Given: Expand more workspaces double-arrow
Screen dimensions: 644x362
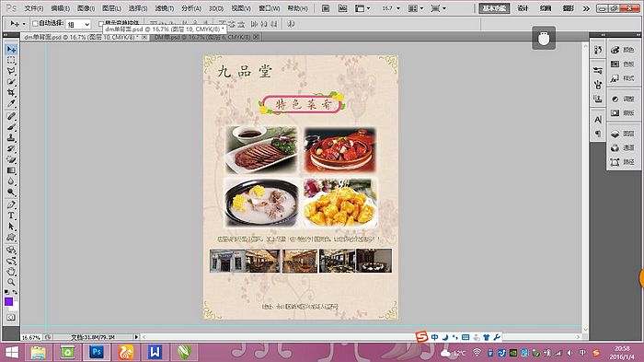Looking at the screenshot, I should tap(586, 8).
